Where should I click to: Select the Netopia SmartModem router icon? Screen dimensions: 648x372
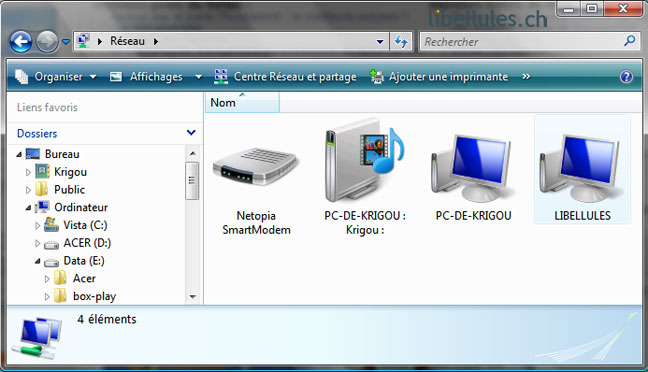tap(256, 168)
